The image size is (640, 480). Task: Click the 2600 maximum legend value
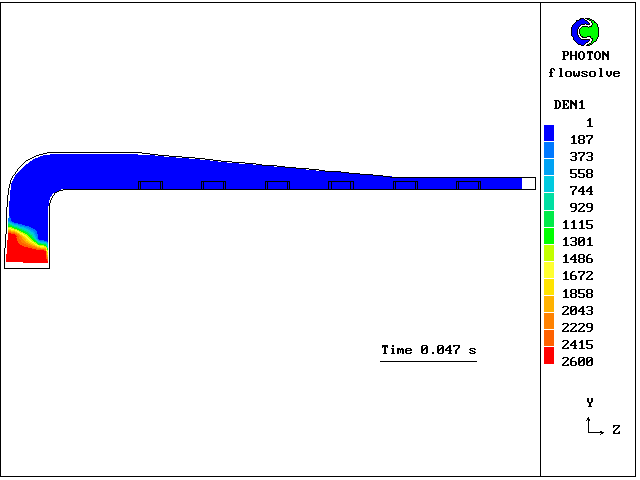pyautogui.click(x=578, y=361)
